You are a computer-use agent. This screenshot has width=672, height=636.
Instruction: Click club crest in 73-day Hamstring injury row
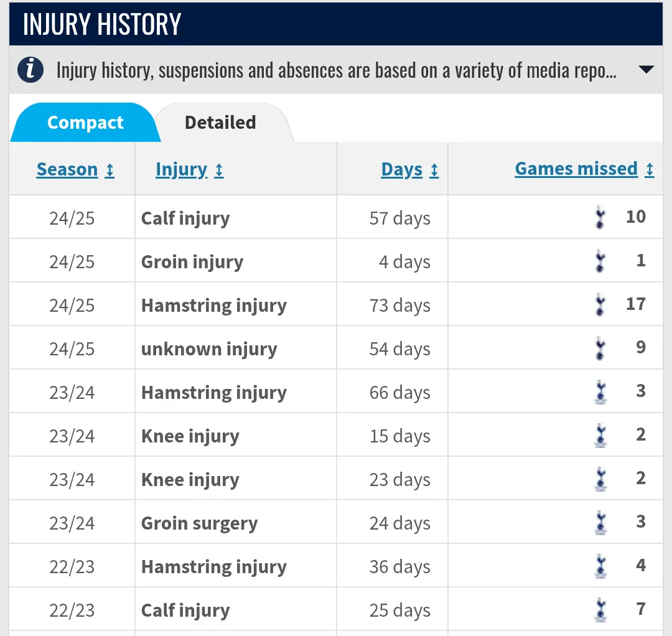click(x=600, y=305)
